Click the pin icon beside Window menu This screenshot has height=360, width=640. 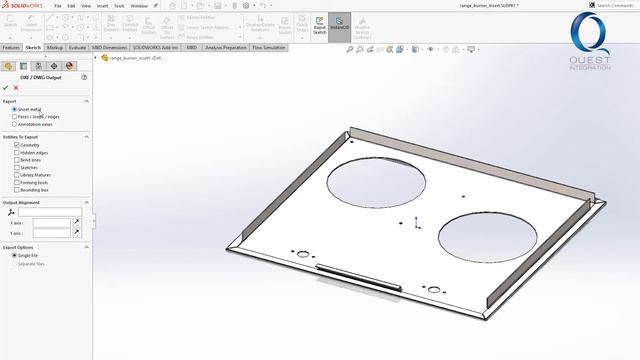[x=156, y=6]
